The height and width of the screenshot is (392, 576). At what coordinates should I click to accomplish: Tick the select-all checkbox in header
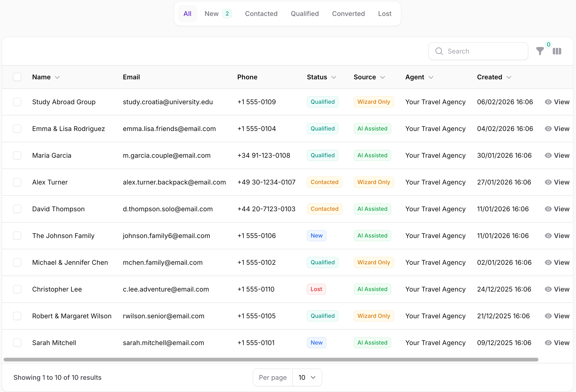(x=17, y=77)
